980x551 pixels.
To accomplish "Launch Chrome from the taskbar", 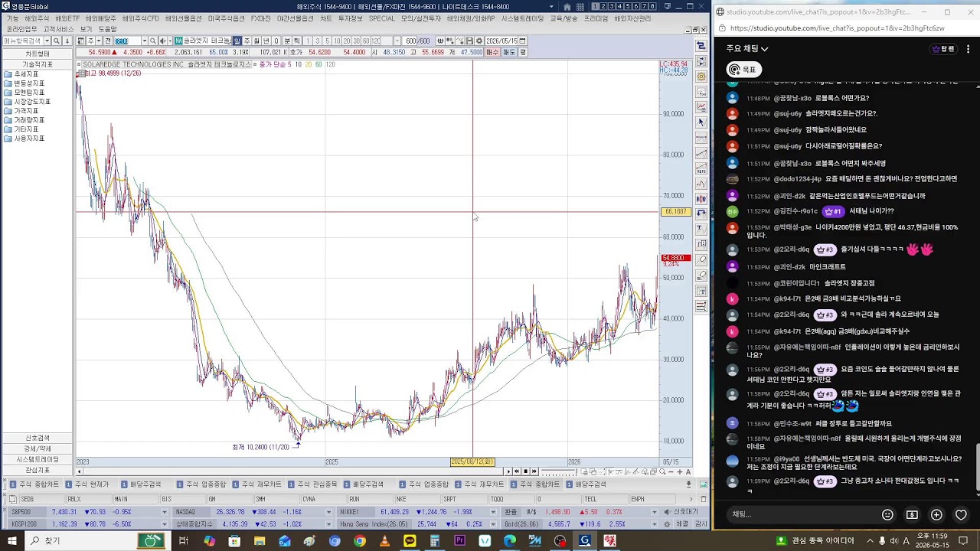I will coord(360,540).
